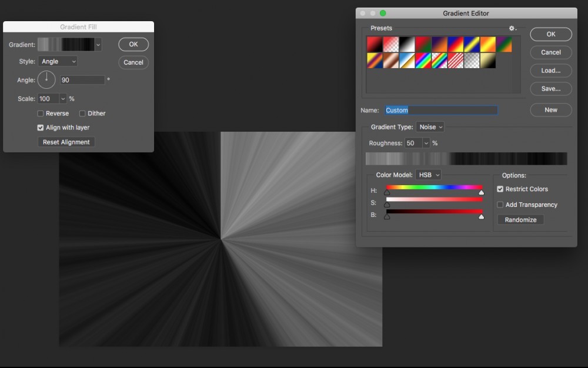Image resolution: width=588 pixels, height=368 pixels.
Task: Choose the Transparent Stripes red gradient preset
Action: (455, 61)
